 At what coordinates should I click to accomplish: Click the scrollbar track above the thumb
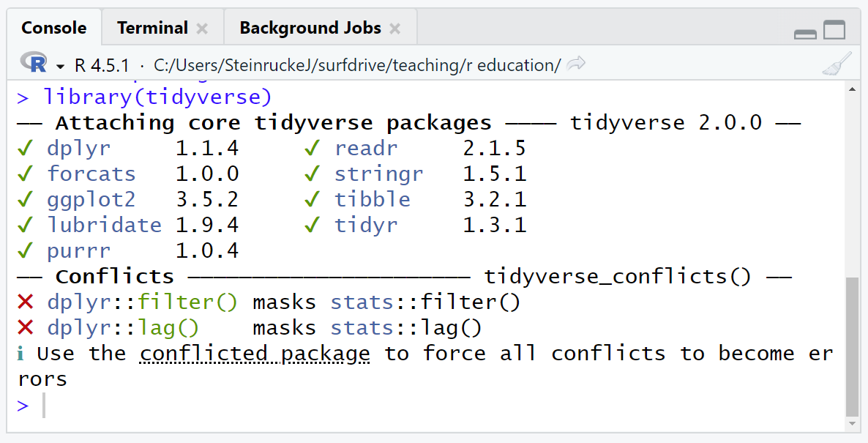852,183
